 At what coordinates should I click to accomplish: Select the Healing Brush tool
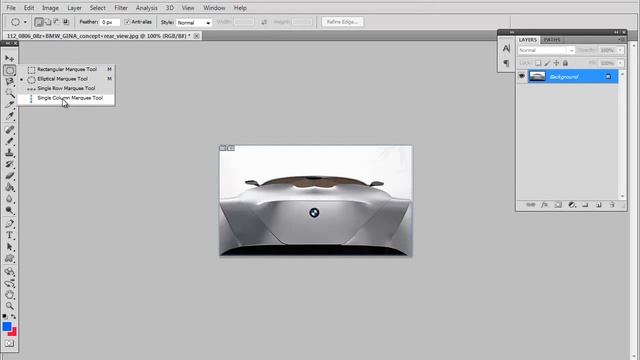(9, 130)
